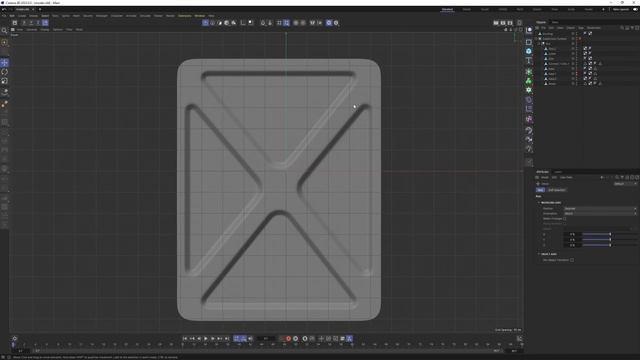Image resolution: width=640 pixels, height=360 pixels.
Task: Toggle Autokeying icon beside record button
Action: click(296, 338)
